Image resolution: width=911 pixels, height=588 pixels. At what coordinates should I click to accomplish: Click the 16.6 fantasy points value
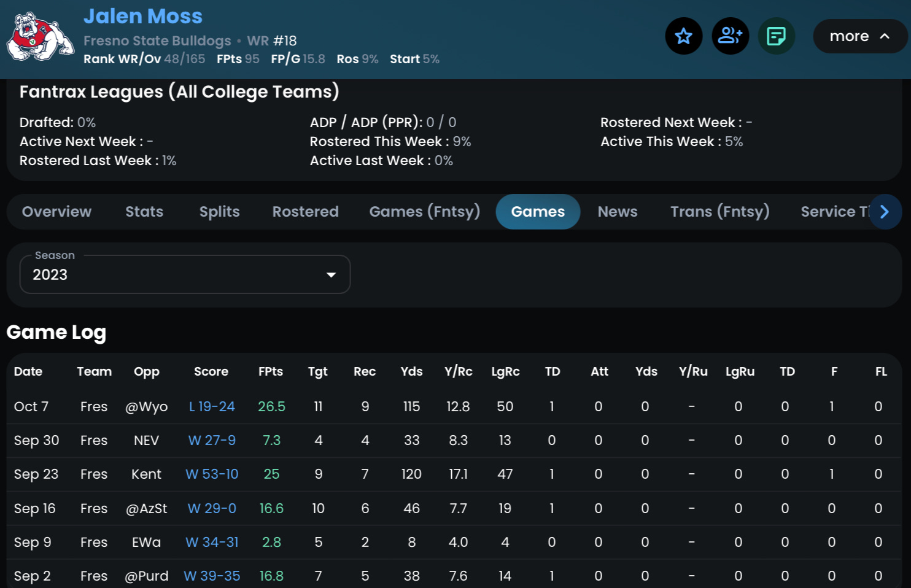click(x=271, y=509)
